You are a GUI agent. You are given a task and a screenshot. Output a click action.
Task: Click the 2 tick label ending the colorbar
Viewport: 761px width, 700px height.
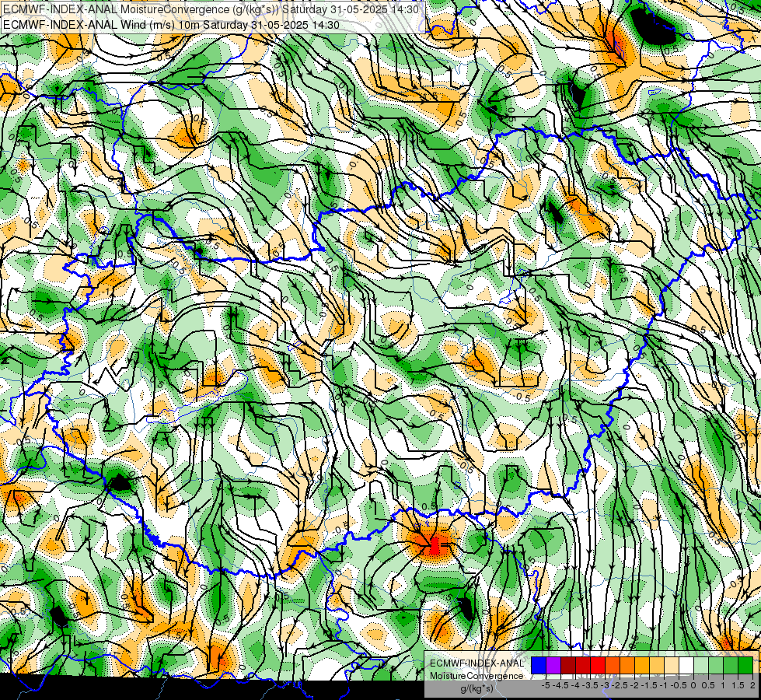click(752, 685)
